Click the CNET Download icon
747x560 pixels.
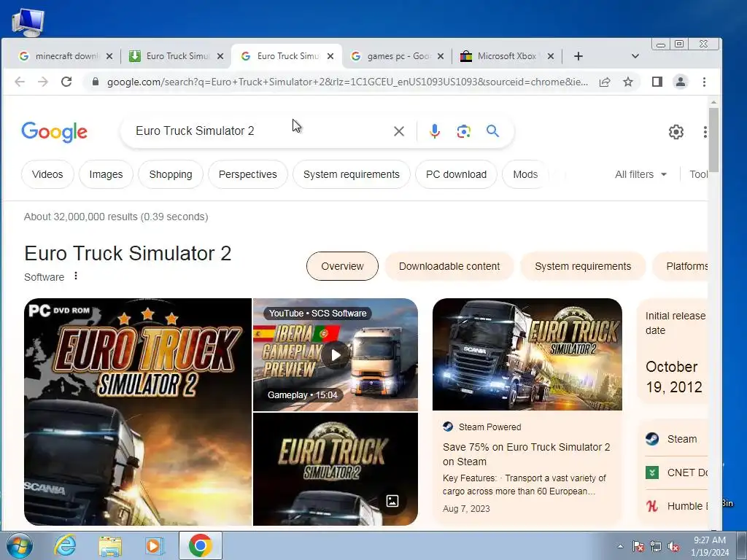click(x=652, y=472)
